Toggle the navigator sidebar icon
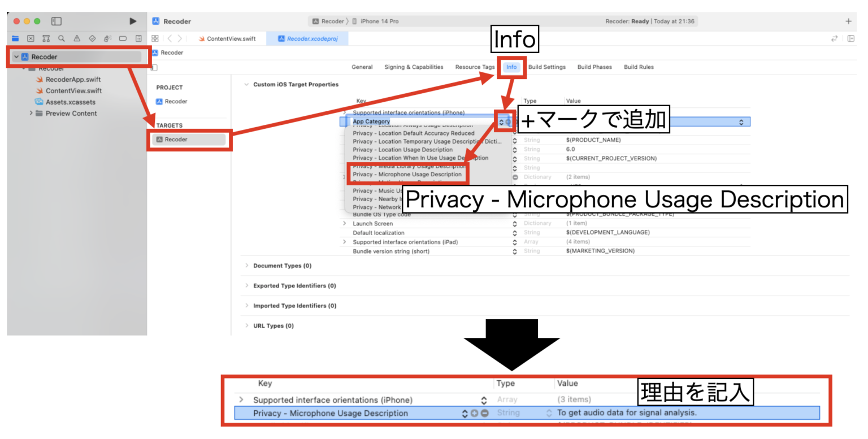The width and height of the screenshot is (868, 439). tap(57, 21)
